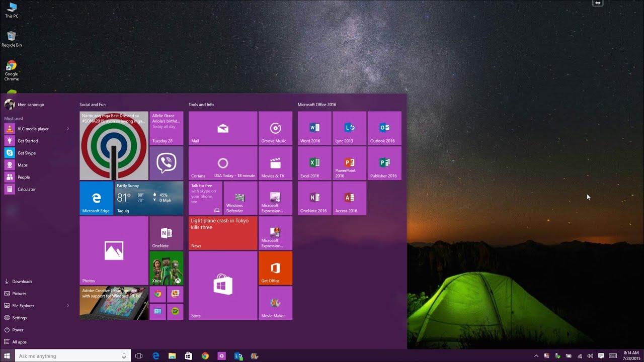Open File Explorer on the taskbar

[x=172, y=356]
